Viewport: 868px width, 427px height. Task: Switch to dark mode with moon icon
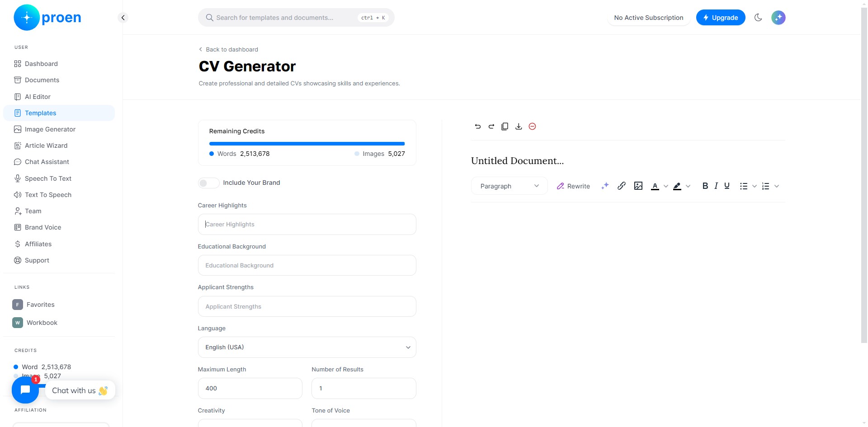click(x=758, y=18)
